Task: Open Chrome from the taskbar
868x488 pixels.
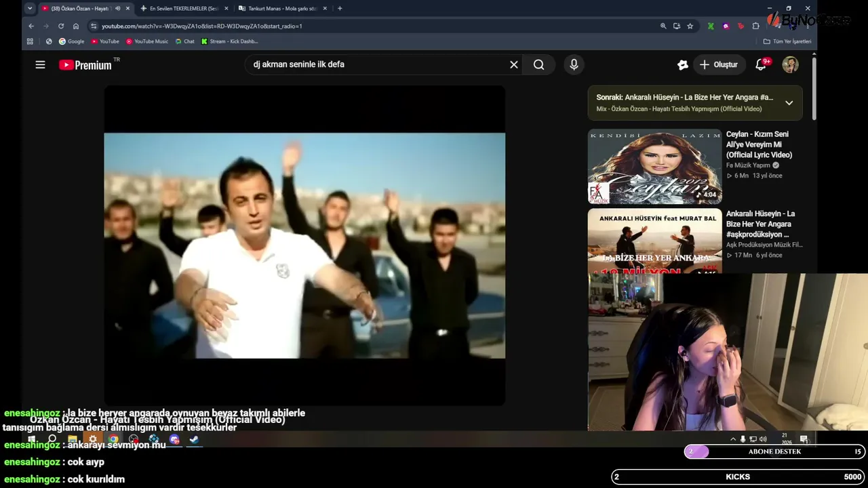Action: (113, 439)
